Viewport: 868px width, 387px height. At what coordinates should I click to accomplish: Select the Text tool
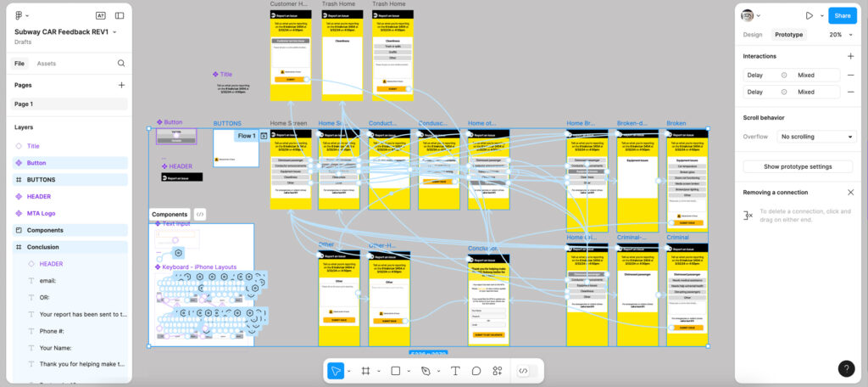point(455,371)
